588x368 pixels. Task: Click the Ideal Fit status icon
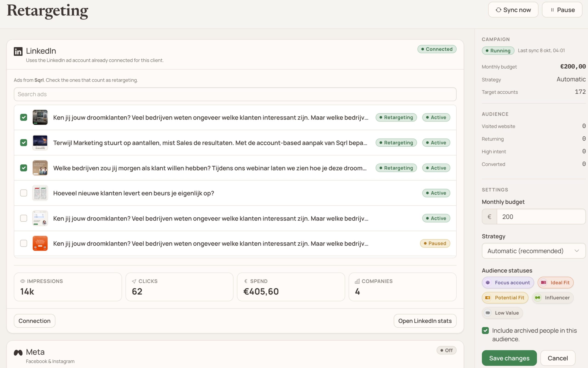coord(543,282)
